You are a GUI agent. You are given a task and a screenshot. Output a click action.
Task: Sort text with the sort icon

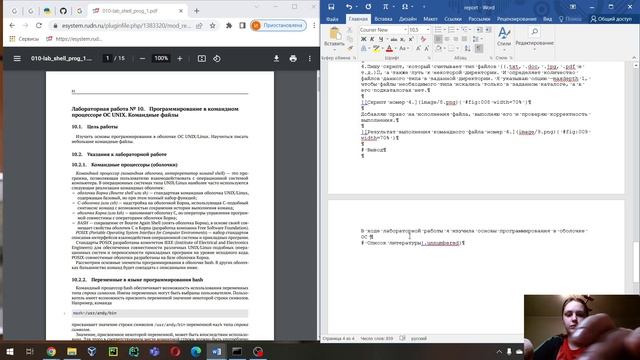coord(467,49)
